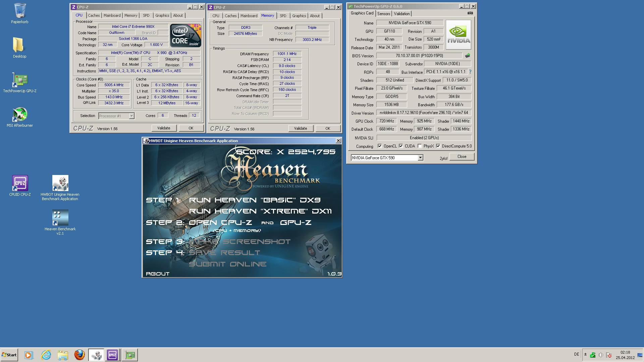Click the BIOS save chip icon in GPU-Z
The image size is (644, 362).
pos(468,56)
